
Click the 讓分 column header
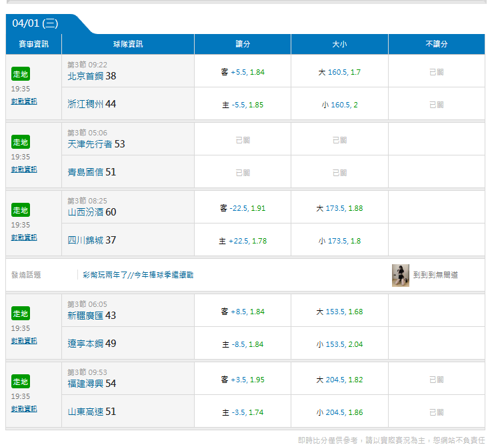click(243, 44)
